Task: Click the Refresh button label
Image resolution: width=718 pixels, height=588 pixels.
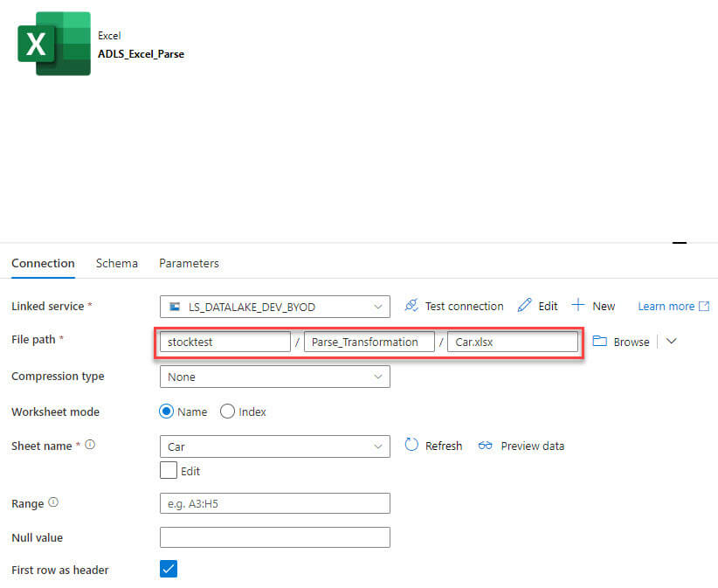Action: tap(444, 446)
